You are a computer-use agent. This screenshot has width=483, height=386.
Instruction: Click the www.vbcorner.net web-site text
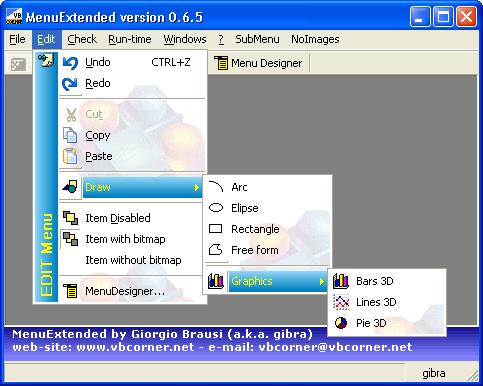point(135,347)
